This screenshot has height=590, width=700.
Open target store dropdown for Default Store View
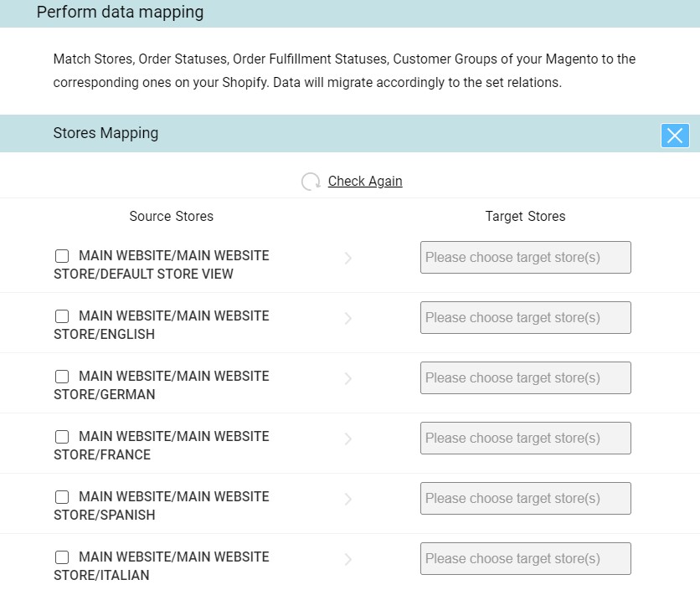tap(526, 258)
